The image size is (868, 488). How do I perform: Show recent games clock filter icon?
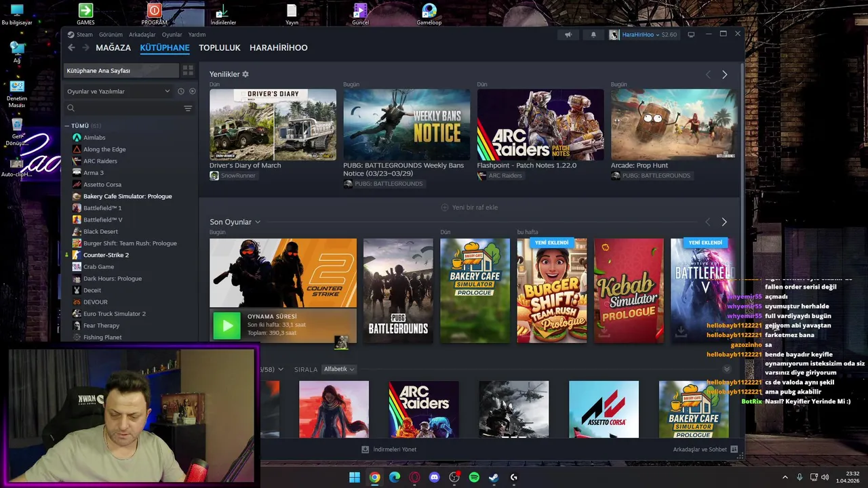(181, 91)
